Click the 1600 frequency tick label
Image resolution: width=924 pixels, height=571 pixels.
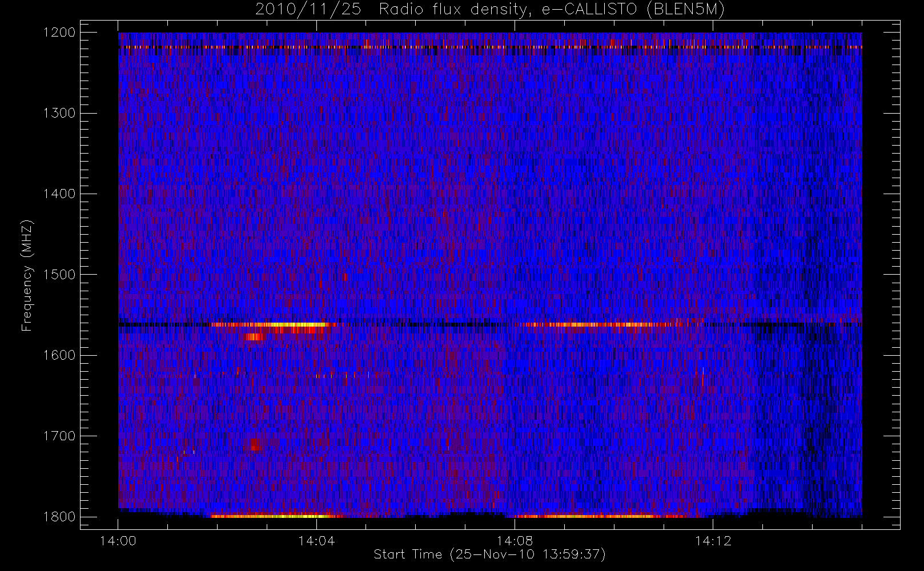coord(59,355)
